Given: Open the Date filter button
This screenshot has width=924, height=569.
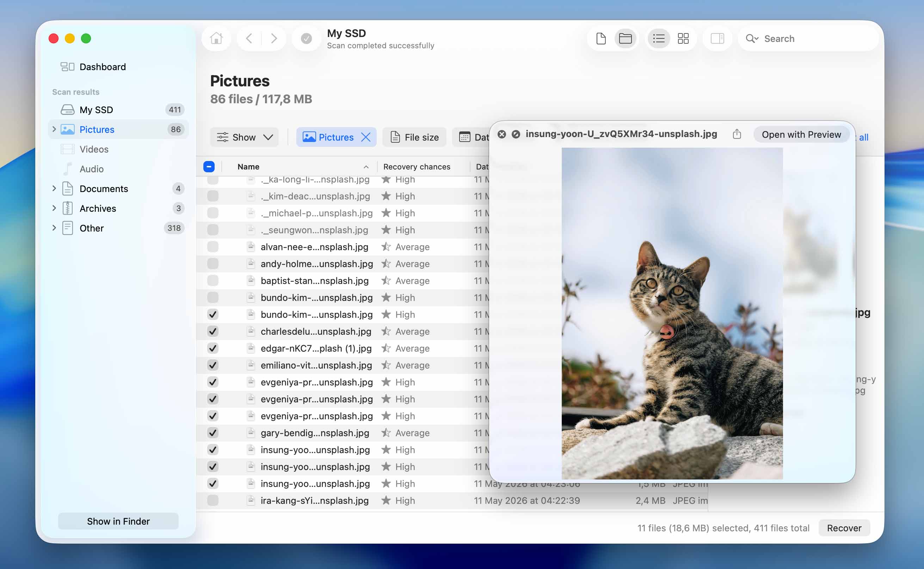Looking at the screenshot, I should pos(471,137).
